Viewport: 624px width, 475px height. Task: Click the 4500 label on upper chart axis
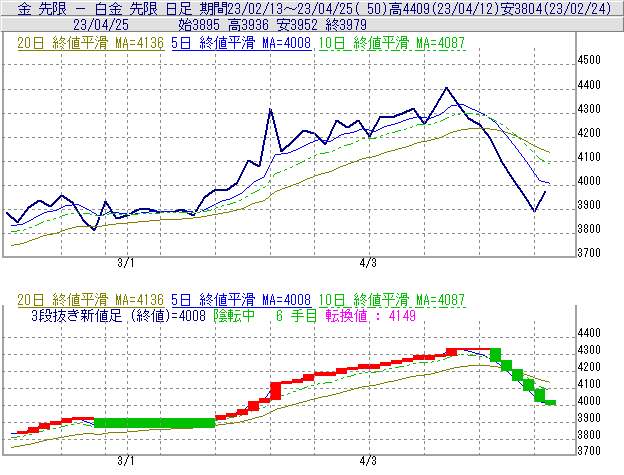589,60
